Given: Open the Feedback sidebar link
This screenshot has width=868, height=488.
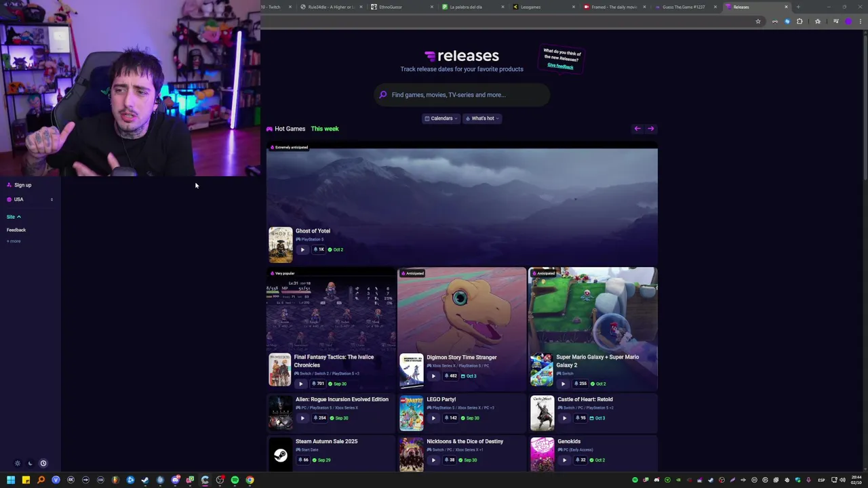Looking at the screenshot, I should [x=16, y=230].
